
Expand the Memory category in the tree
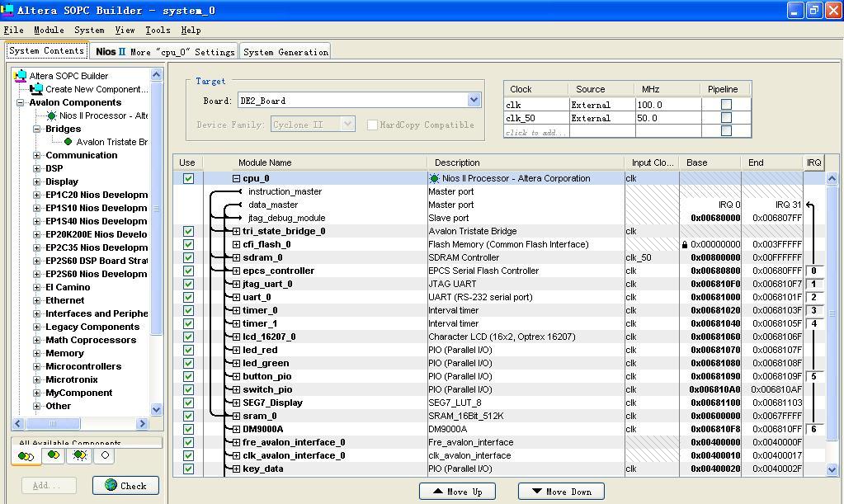coord(36,353)
